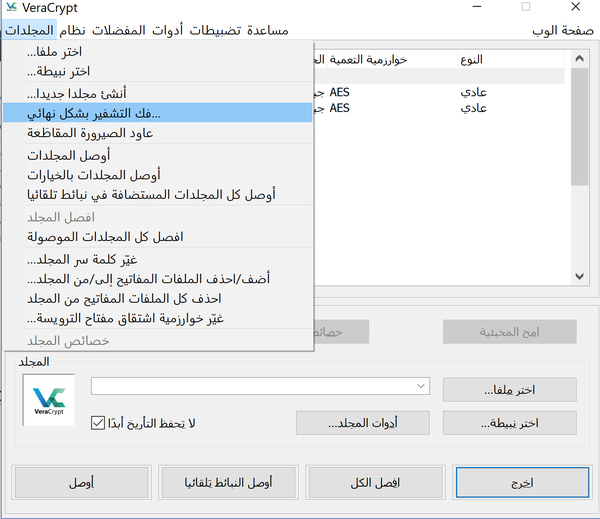Select عاود الصيرورة المقاطعة menu item
The height and width of the screenshot is (519, 600).
158,133
